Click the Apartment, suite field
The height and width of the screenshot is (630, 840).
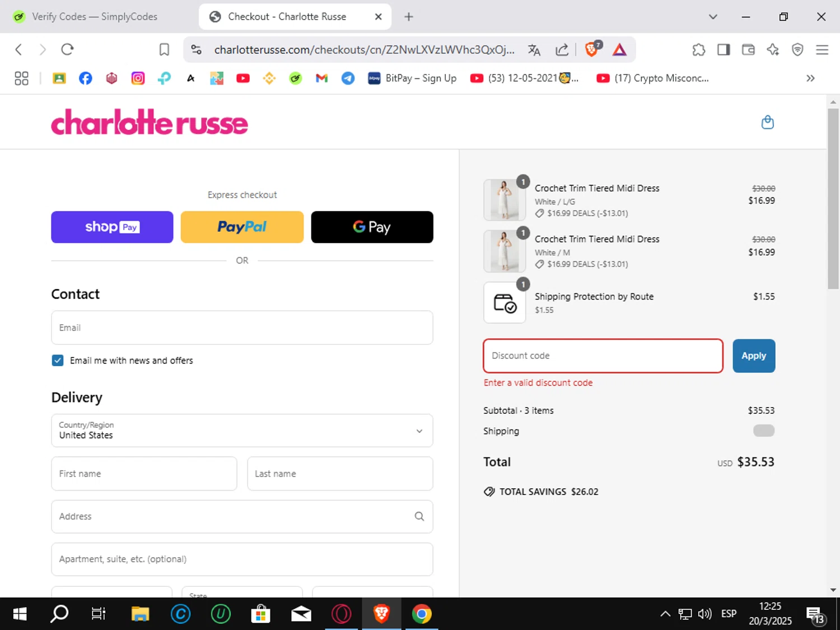coord(242,559)
